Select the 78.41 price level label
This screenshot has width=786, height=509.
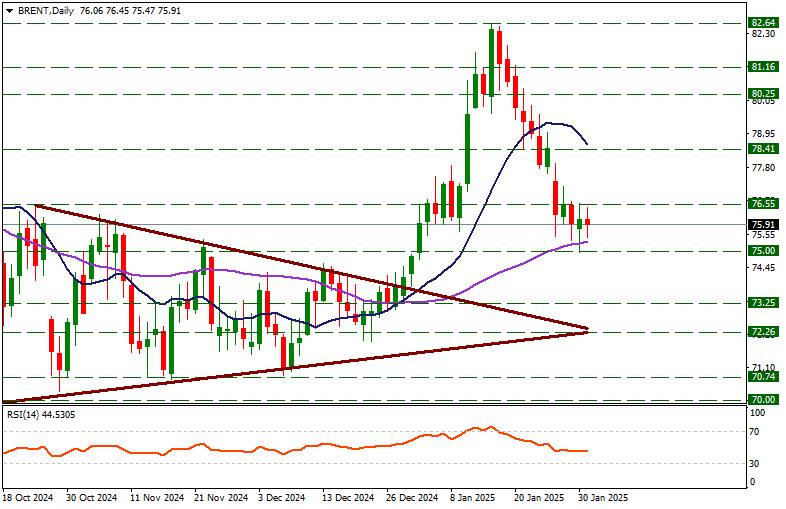[x=763, y=149]
